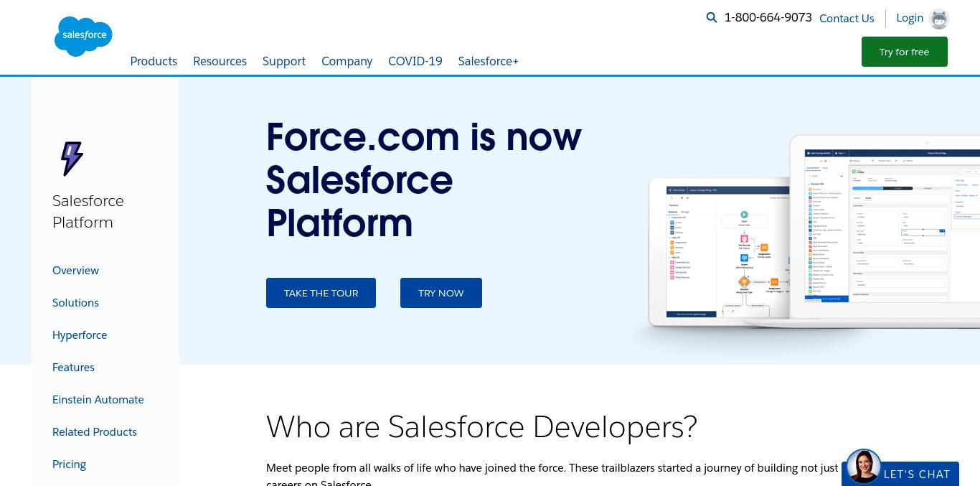Select Pricing in the sidebar
The image size is (980, 486).
(x=69, y=464)
